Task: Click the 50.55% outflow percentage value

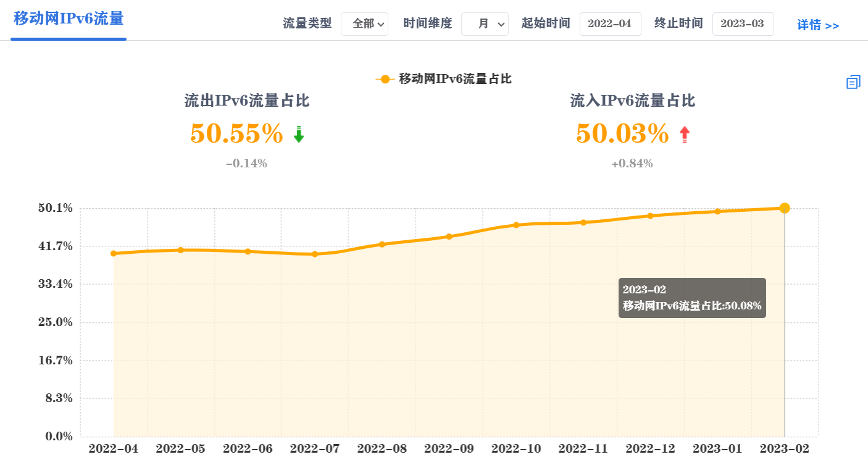Action: point(236,134)
